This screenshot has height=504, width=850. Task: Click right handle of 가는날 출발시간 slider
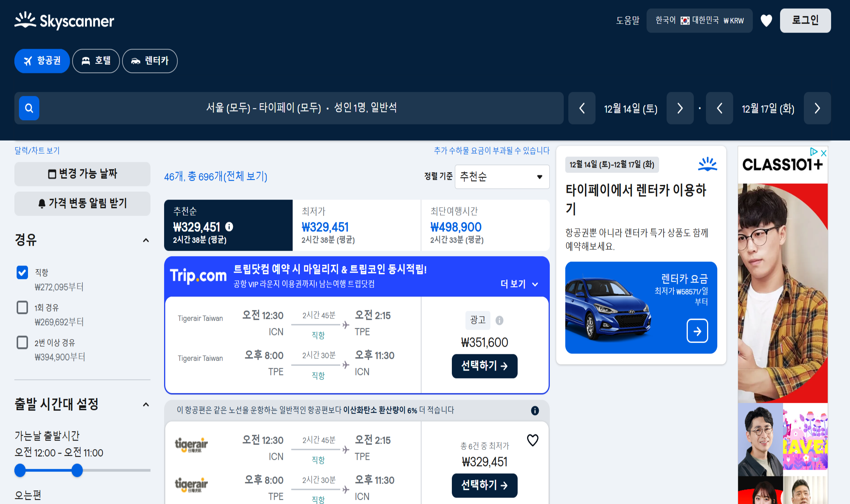[77, 470]
